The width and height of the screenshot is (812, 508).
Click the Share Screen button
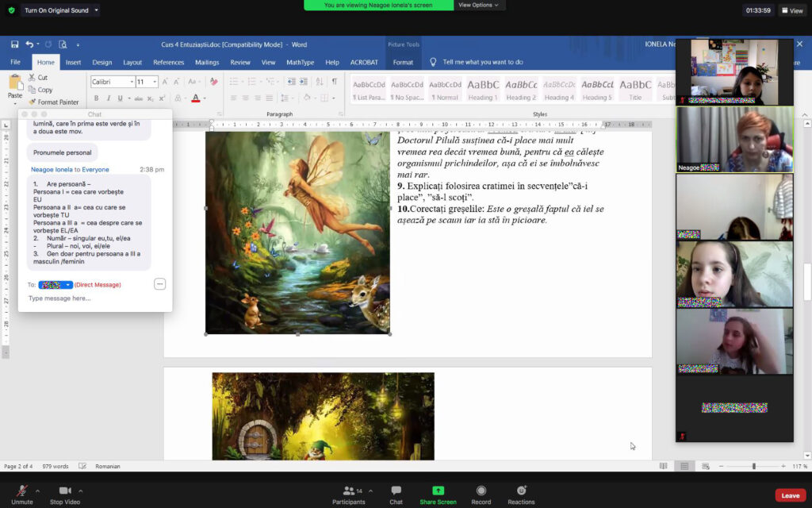(x=438, y=495)
